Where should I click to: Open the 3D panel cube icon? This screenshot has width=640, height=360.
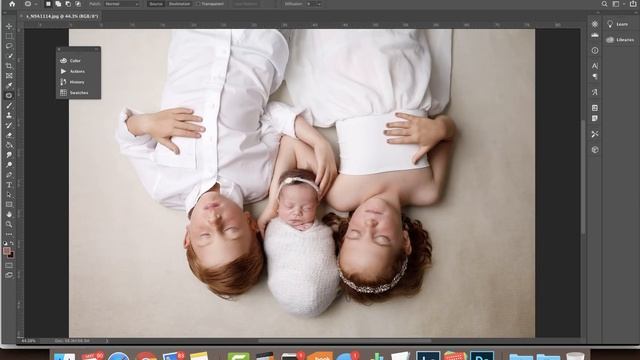[595, 150]
